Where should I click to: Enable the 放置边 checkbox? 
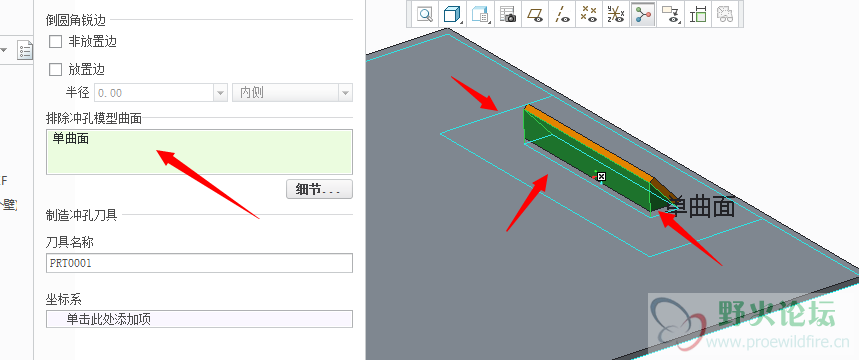55,70
